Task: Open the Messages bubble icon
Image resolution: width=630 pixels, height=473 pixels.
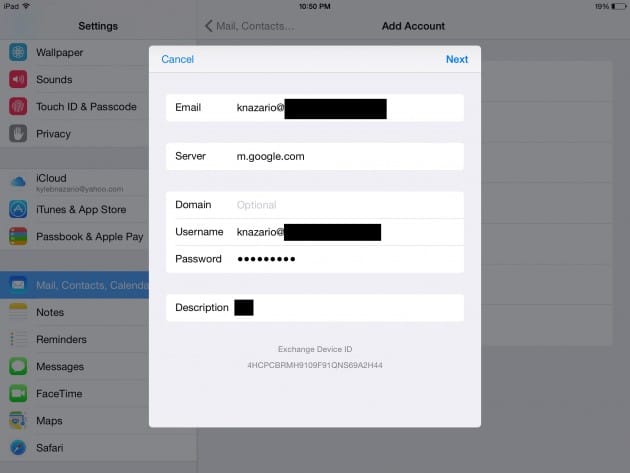Action: coord(18,366)
